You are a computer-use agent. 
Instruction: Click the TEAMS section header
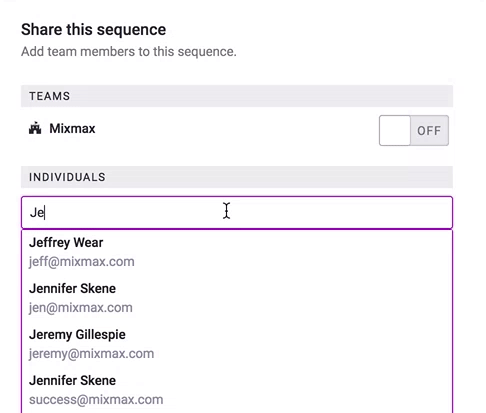(x=237, y=96)
